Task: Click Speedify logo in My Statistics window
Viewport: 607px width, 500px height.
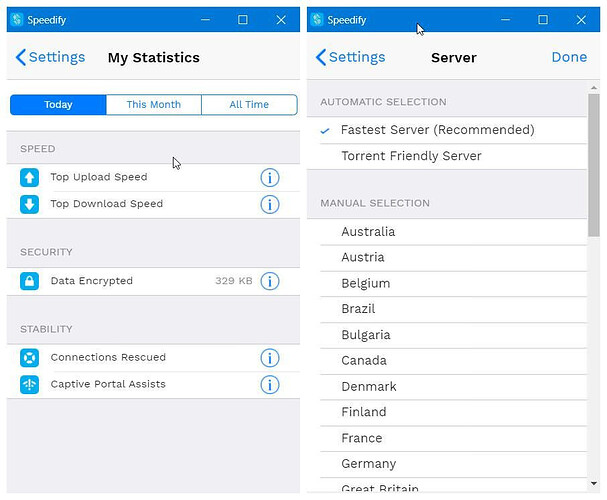Action: [x=17, y=19]
